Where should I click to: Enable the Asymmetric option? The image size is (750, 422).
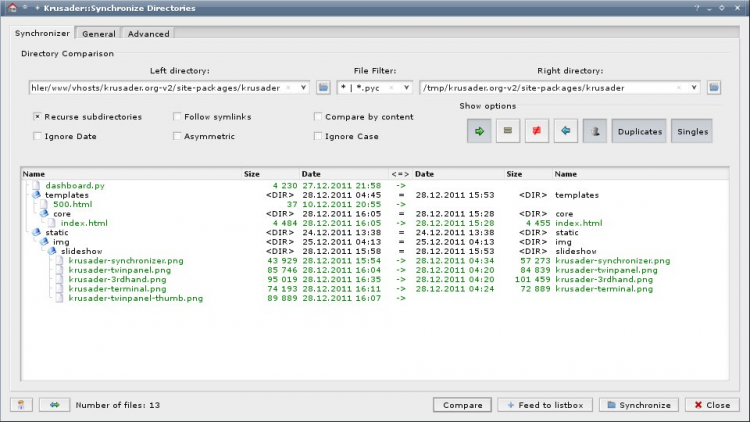[x=177, y=136]
